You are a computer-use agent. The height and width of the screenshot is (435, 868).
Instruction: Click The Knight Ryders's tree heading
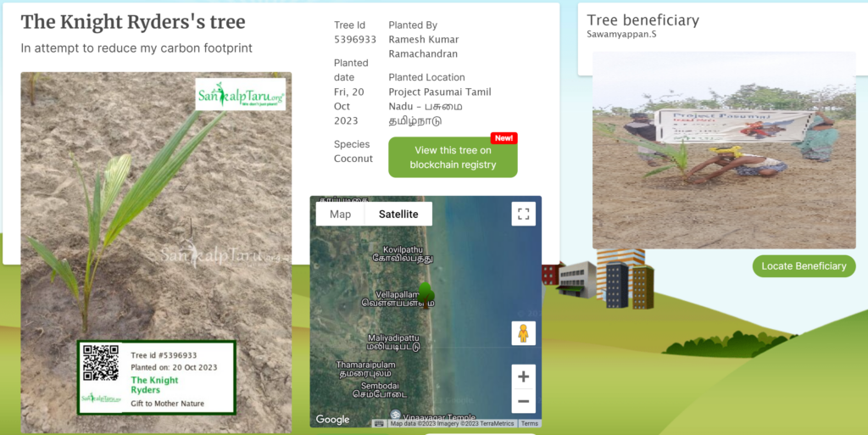click(133, 22)
